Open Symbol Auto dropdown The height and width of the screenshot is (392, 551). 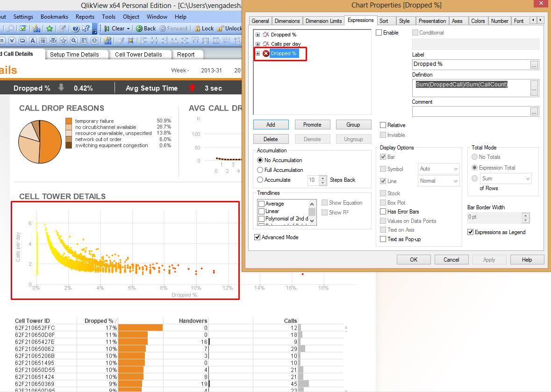click(456, 169)
